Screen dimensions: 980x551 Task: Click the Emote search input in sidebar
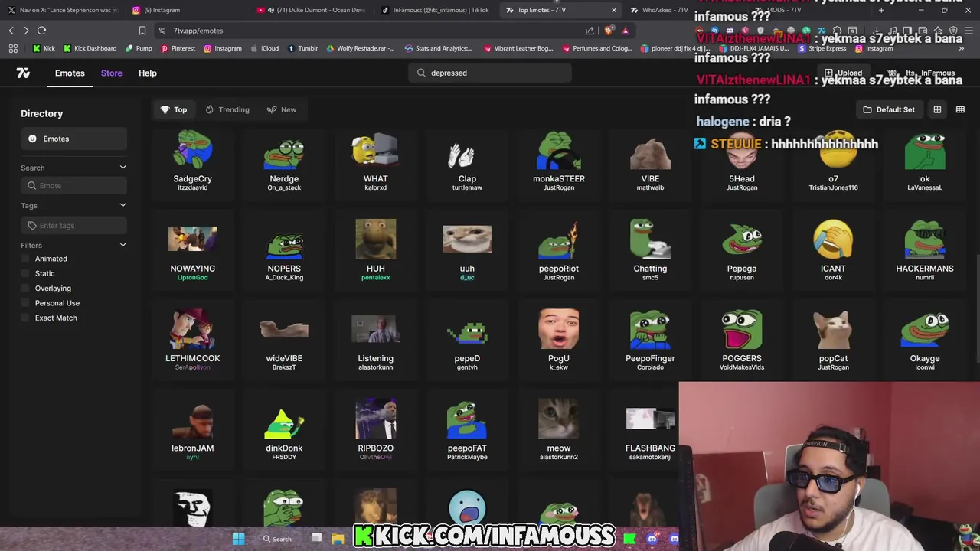coord(73,185)
